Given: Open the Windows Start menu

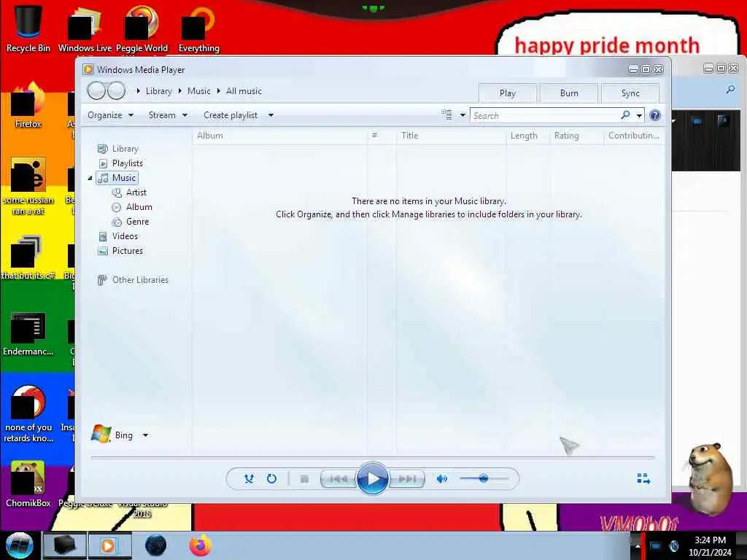Looking at the screenshot, I should point(20,545).
